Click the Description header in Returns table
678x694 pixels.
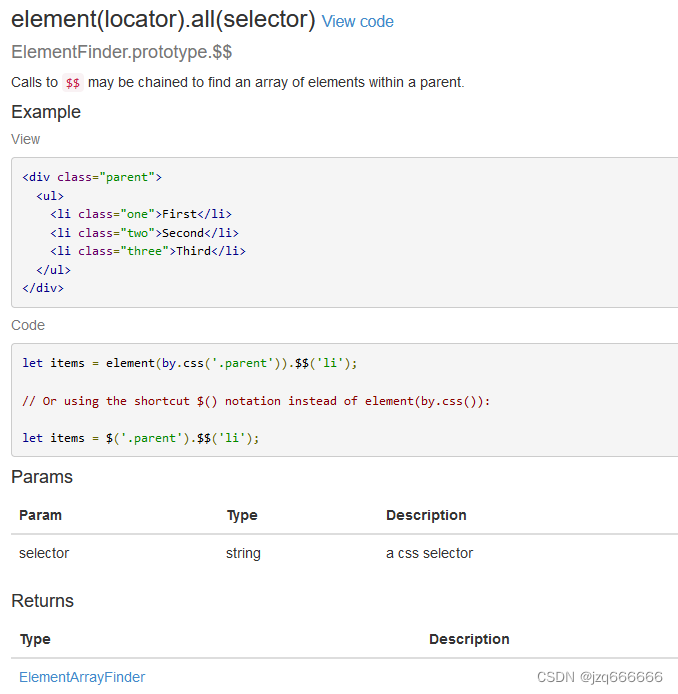(x=469, y=639)
